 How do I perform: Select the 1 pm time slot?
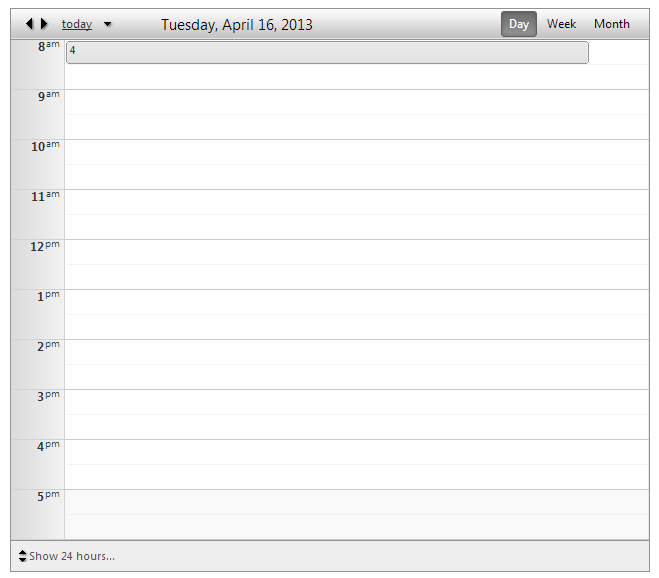click(x=356, y=302)
